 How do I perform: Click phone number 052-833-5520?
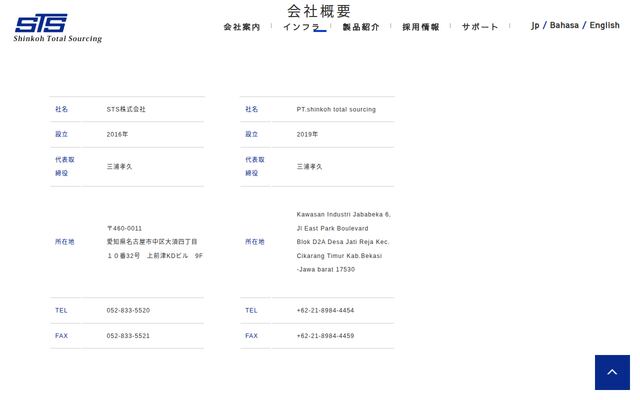(128, 310)
